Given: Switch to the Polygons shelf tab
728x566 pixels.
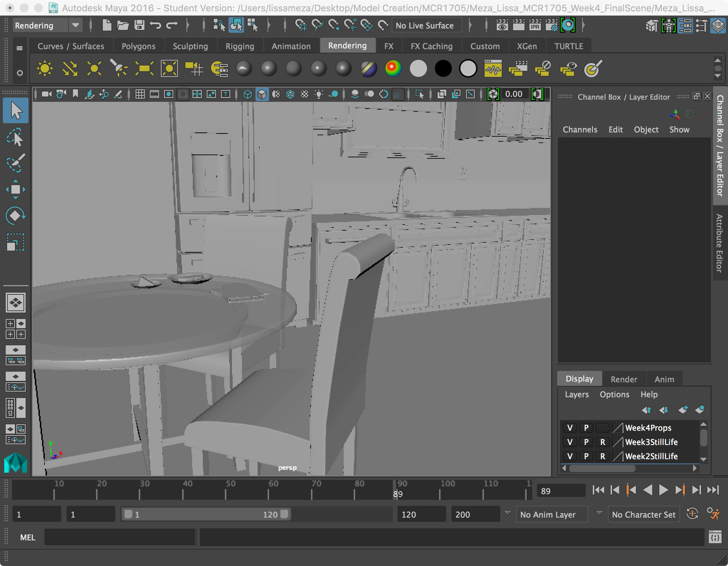Looking at the screenshot, I should 138,46.
